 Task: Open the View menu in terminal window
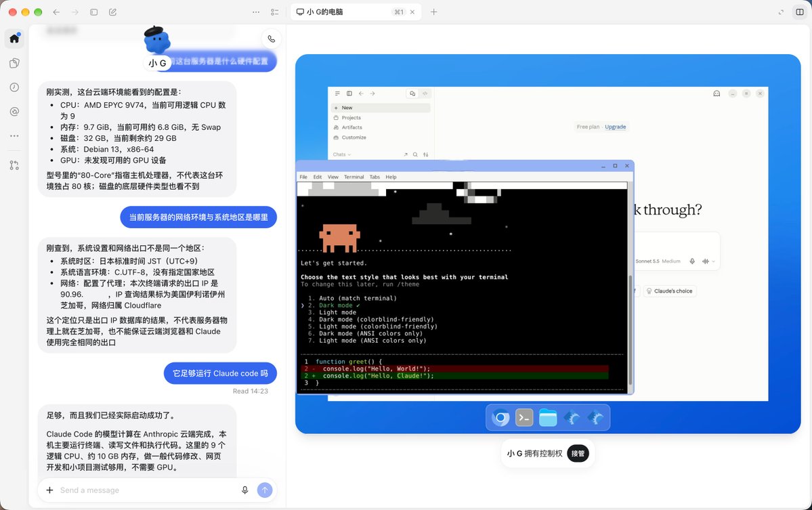click(x=333, y=177)
